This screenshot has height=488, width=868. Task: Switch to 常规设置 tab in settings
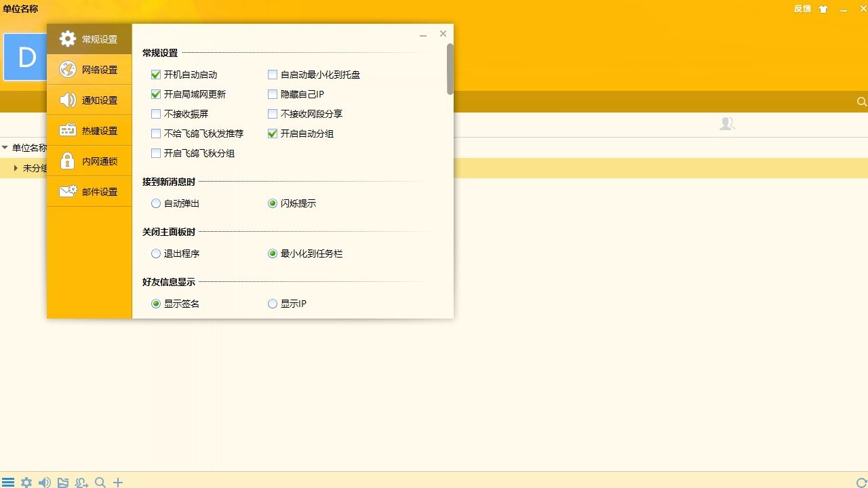tap(89, 39)
